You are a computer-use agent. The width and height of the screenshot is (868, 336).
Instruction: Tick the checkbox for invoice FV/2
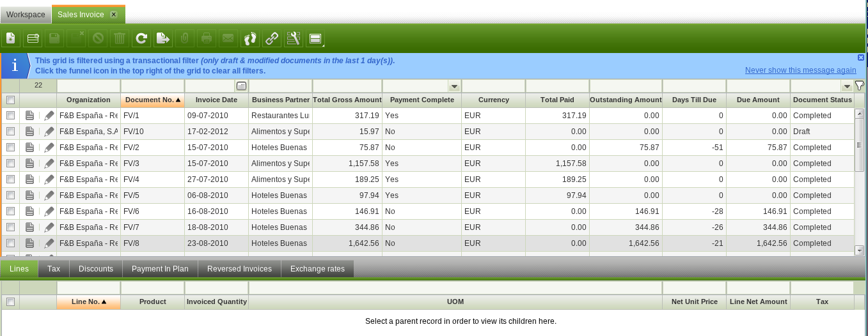(x=10, y=148)
